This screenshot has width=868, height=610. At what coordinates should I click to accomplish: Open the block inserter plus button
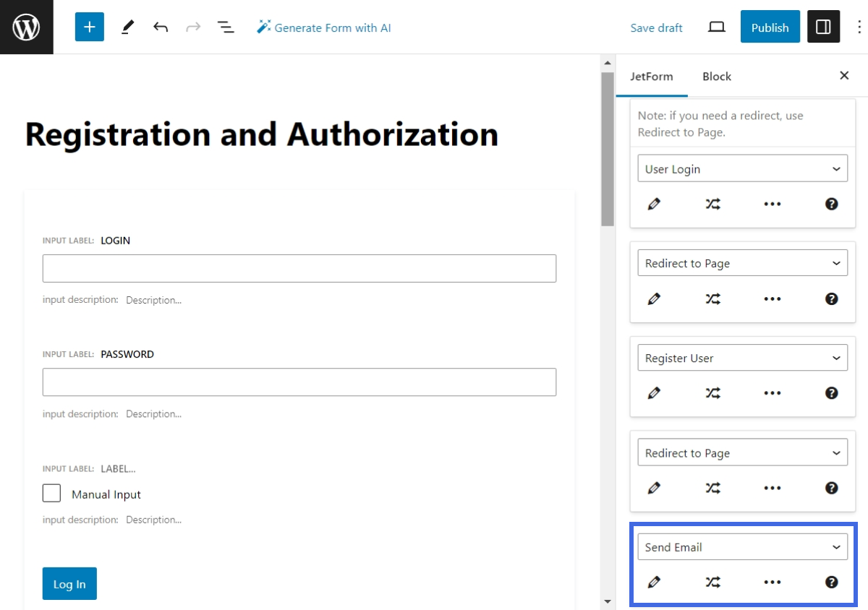[x=90, y=27]
